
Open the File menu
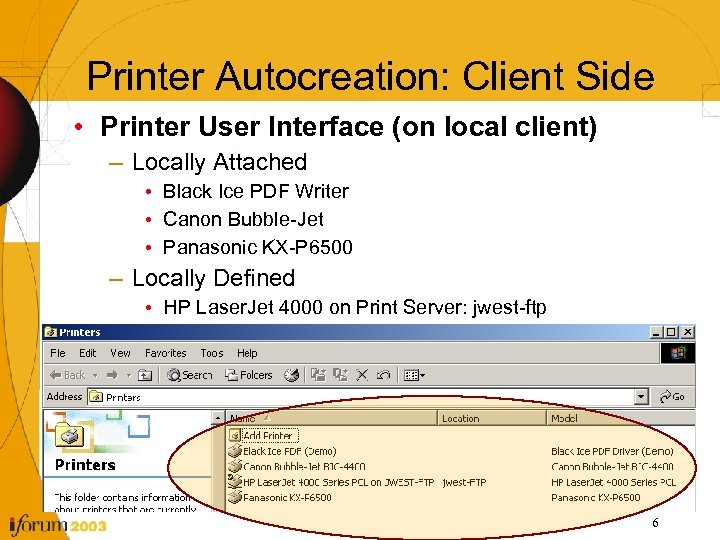(57, 353)
